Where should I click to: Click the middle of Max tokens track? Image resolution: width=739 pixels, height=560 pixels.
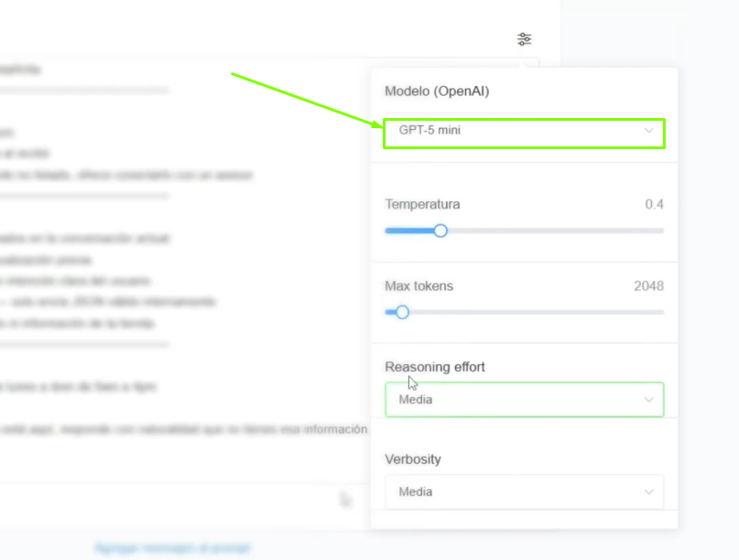point(525,312)
